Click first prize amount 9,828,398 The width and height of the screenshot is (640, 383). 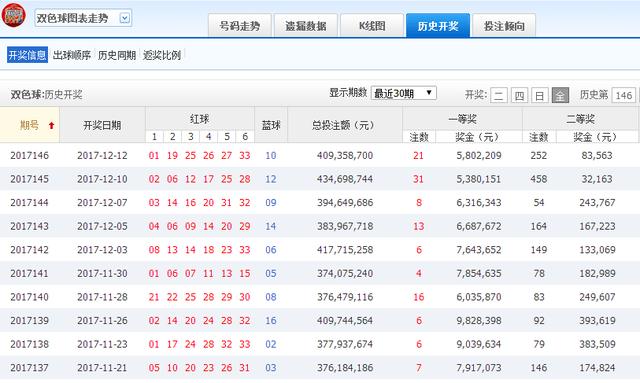click(x=479, y=321)
